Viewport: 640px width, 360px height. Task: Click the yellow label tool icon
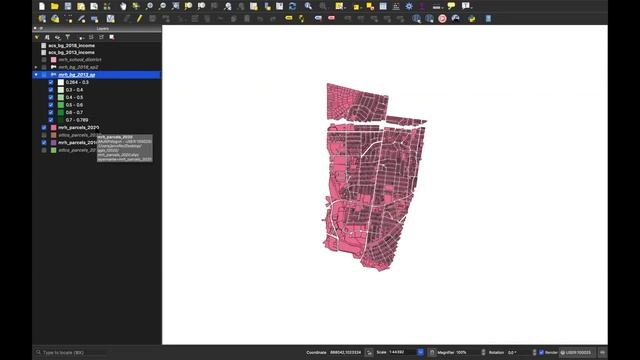coord(289,18)
